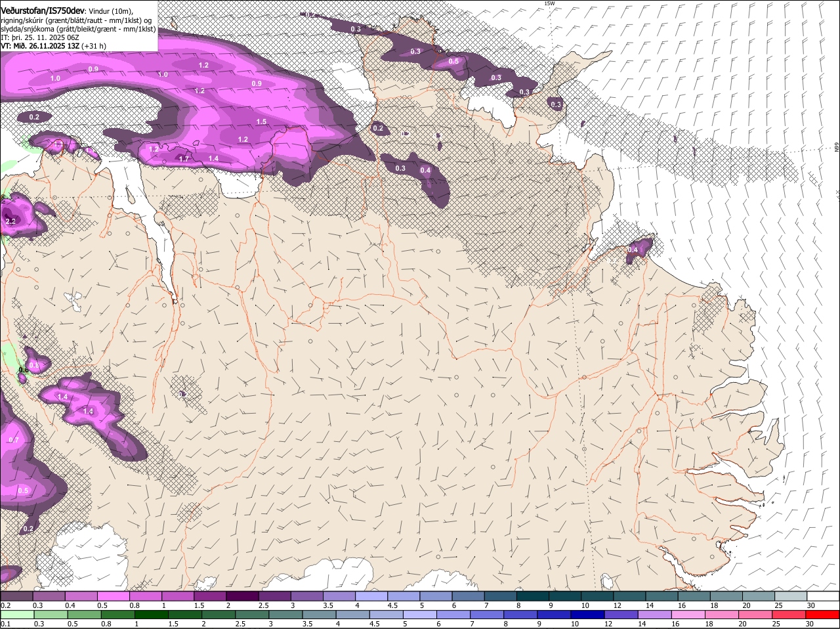840x629 pixels.
Task: Choose the dark navy 10 rain scale swatch
Action: 586,615
